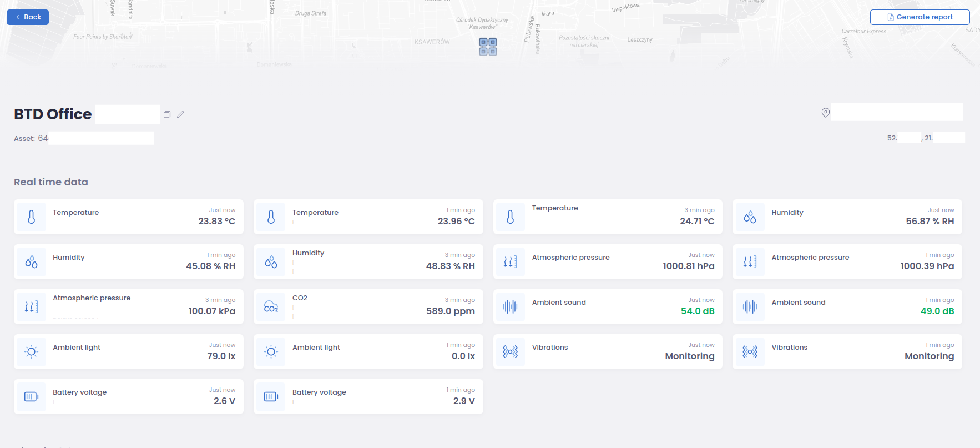Click the location pin icon

(826, 113)
